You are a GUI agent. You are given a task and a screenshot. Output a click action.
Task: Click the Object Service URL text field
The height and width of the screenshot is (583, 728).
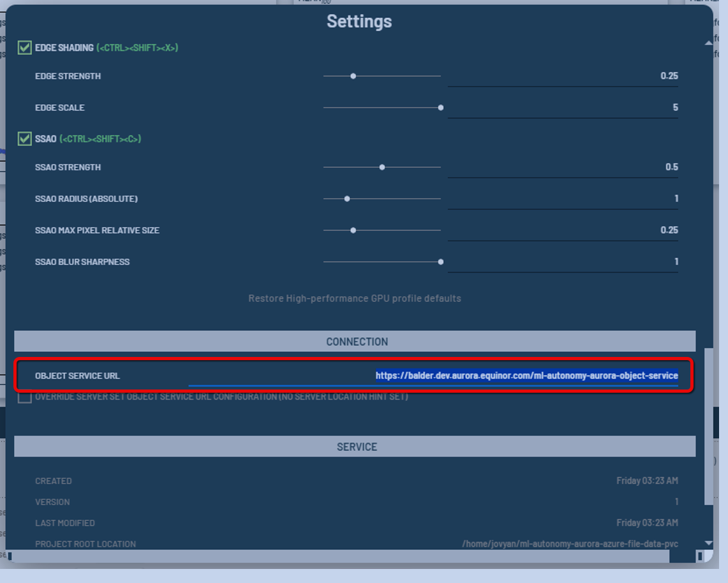click(x=434, y=376)
